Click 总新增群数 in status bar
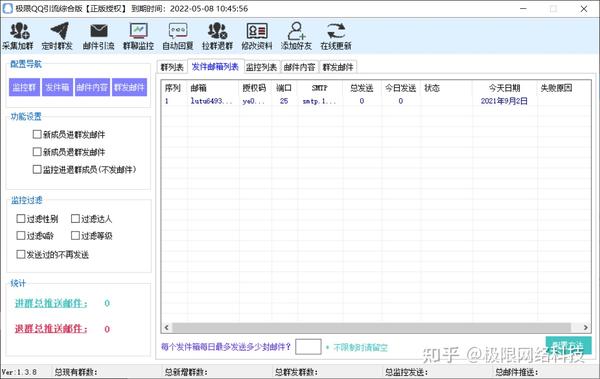The image size is (600, 379). [186, 372]
